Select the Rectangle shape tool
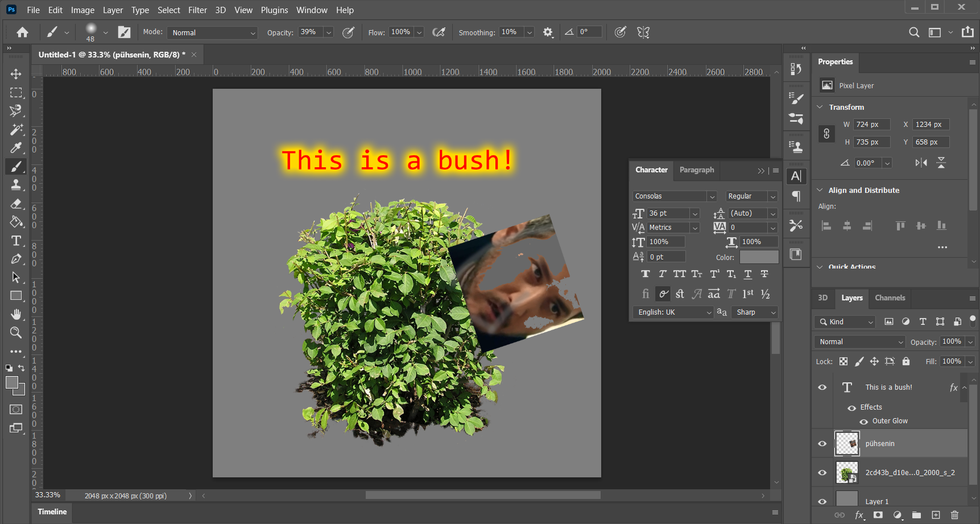The image size is (980, 524). (x=16, y=296)
